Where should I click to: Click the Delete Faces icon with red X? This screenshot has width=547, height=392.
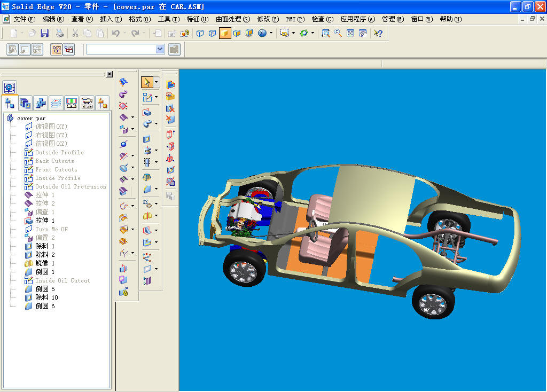pos(170,120)
